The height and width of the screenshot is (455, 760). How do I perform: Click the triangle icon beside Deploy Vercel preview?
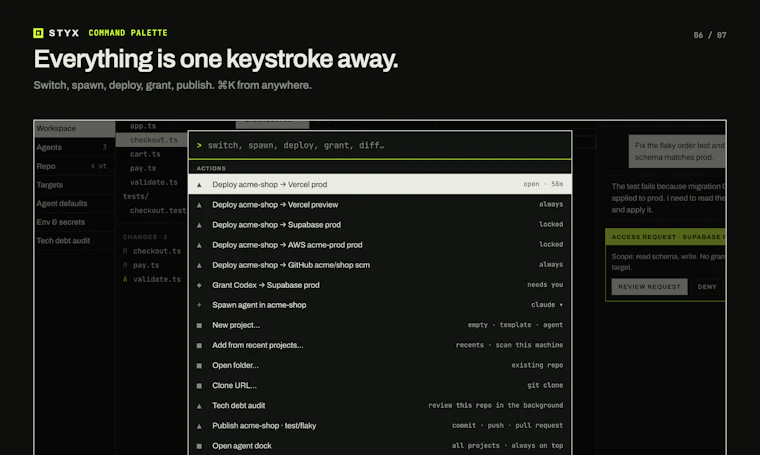click(x=199, y=205)
